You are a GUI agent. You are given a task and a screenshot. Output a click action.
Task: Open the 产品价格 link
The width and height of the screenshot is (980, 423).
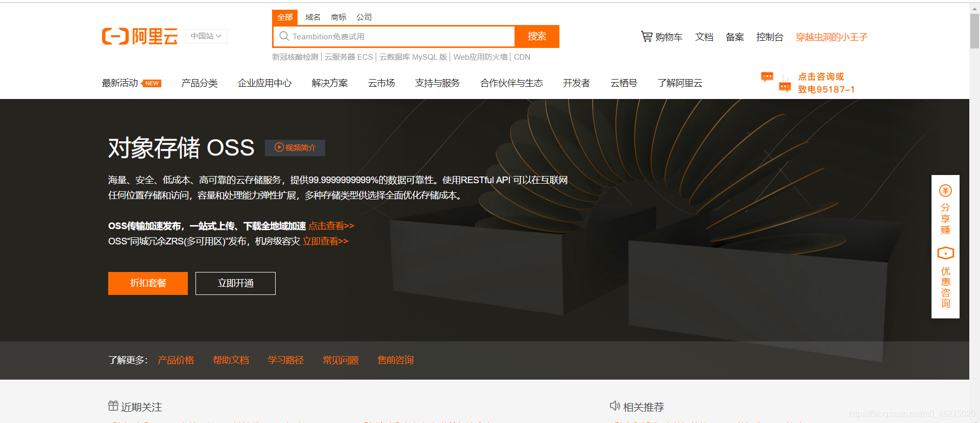click(x=176, y=360)
